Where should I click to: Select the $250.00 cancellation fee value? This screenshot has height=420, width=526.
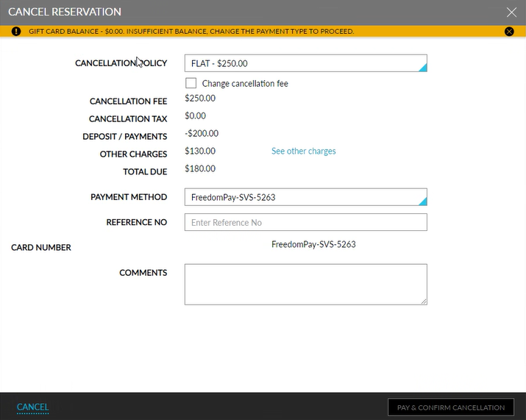(x=200, y=99)
